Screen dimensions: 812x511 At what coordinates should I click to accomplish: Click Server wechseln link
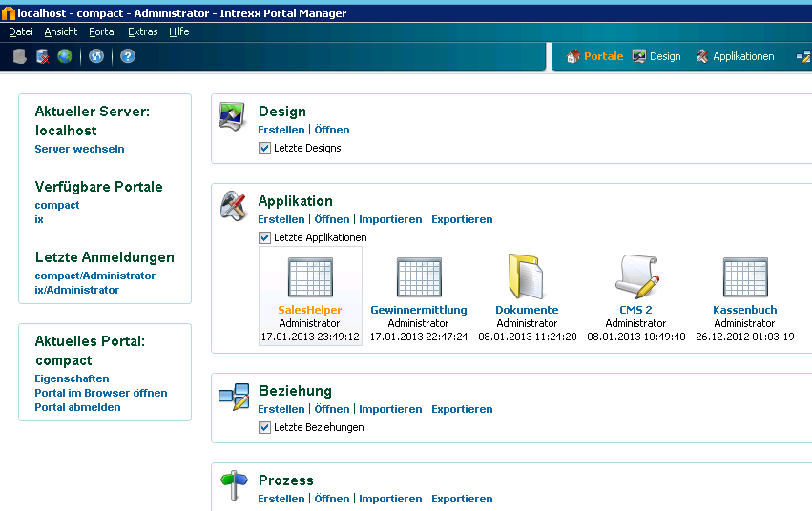(x=79, y=149)
